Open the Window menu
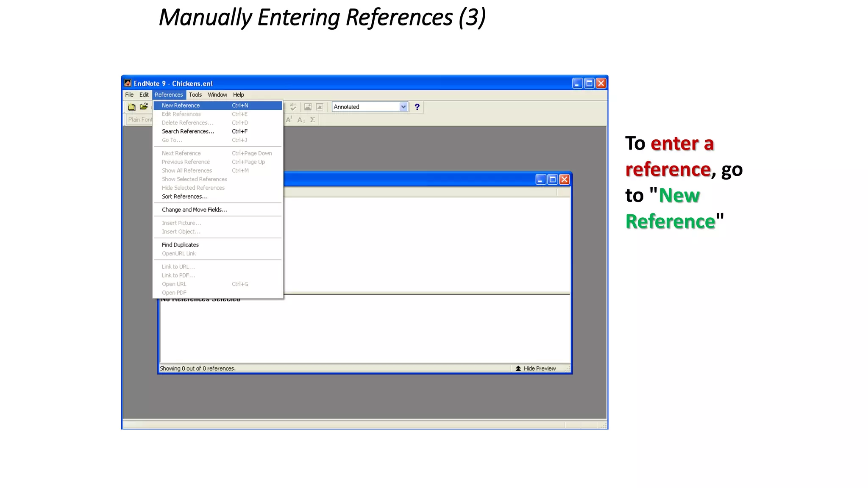 217,95
